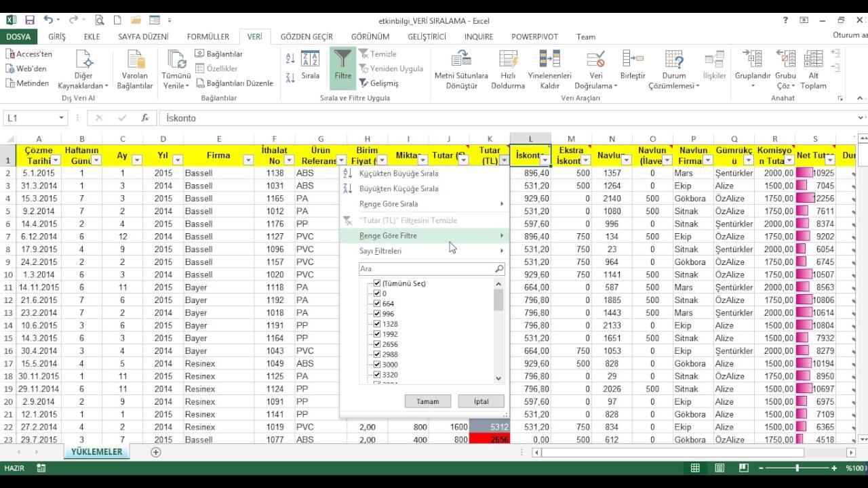Click Tümünü Yenile button
868x488 pixels.
click(x=176, y=69)
